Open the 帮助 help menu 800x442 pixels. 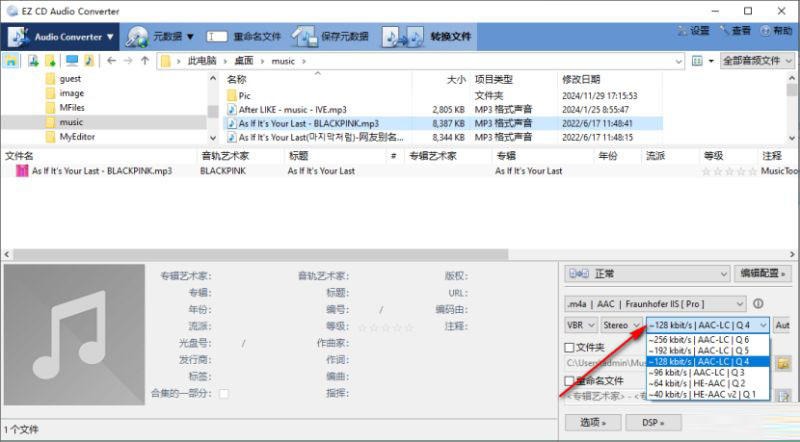pos(776,31)
